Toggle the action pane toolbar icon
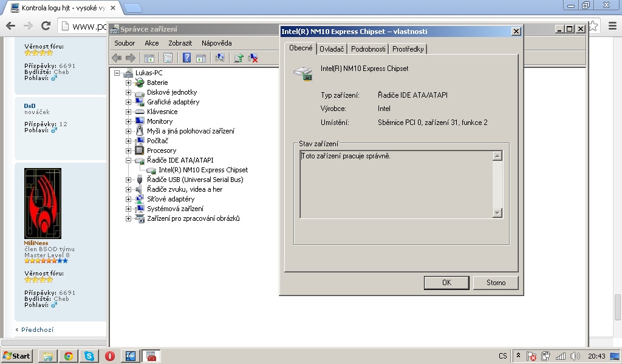 [201, 58]
